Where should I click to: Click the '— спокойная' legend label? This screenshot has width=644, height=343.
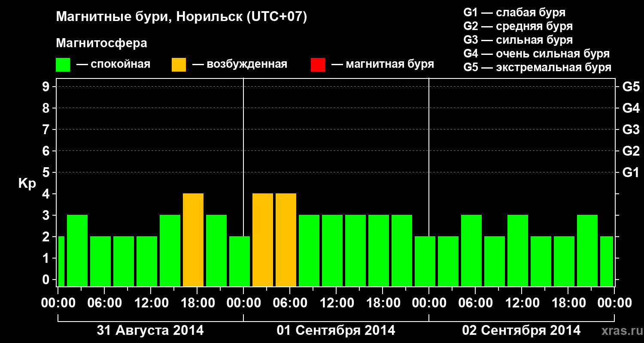[113, 64]
